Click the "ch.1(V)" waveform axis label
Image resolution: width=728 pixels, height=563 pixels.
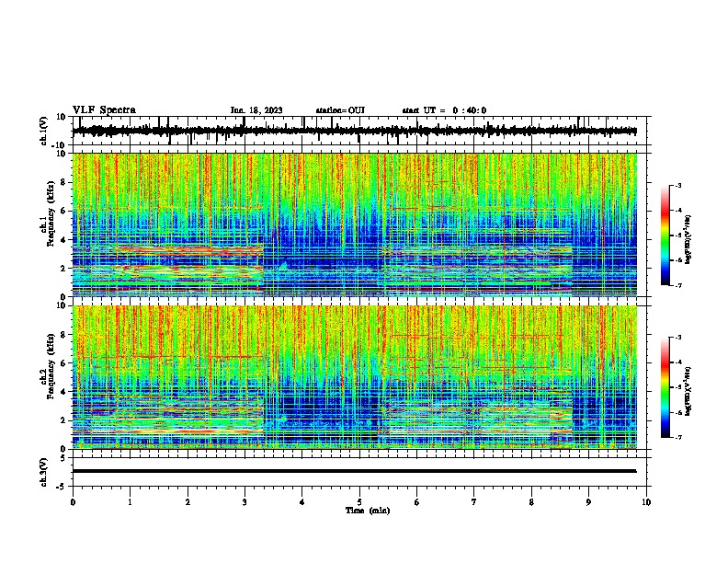point(44,131)
